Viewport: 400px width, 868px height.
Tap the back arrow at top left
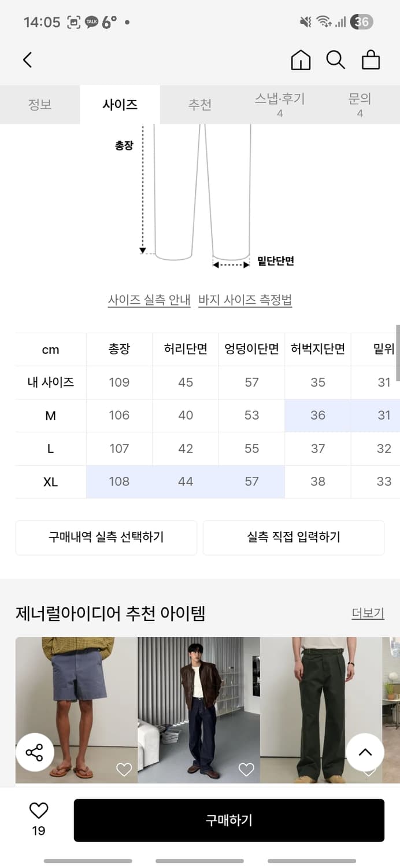(27, 60)
